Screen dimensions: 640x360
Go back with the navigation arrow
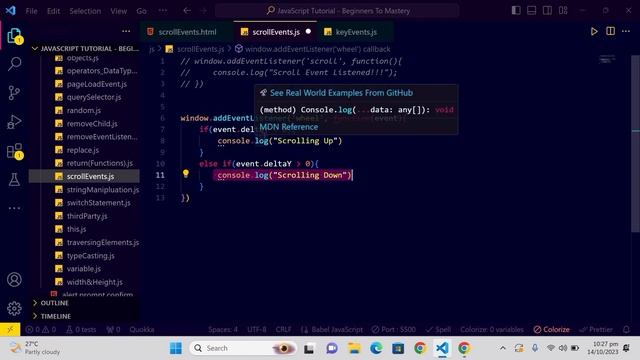tap(187, 11)
